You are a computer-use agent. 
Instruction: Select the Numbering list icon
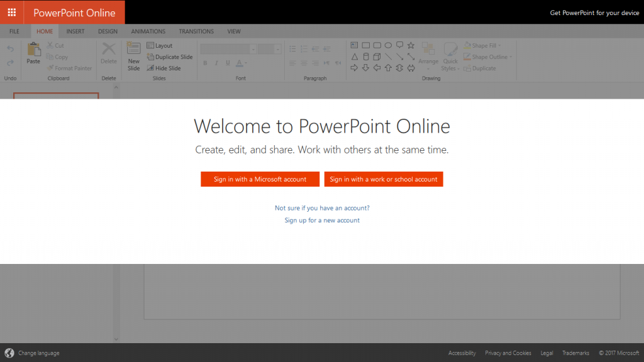tap(304, 48)
